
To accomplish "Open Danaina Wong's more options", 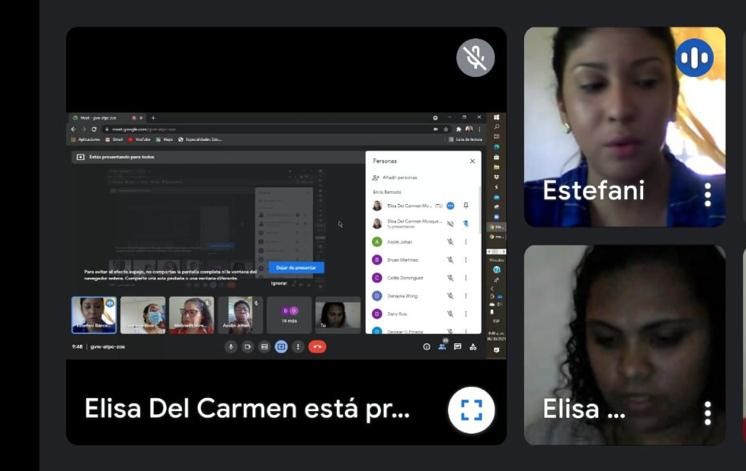I will (466, 296).
